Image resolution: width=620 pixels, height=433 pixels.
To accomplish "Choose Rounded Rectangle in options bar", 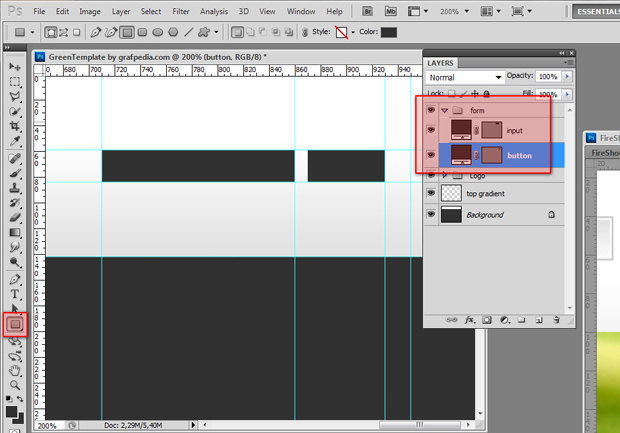I will (x=142, y=32).
